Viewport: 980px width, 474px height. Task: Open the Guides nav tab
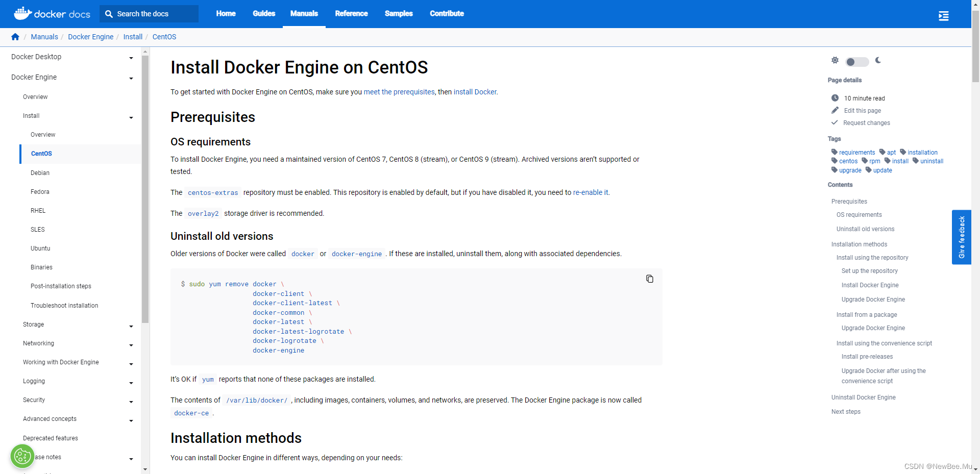coord(264,14)
